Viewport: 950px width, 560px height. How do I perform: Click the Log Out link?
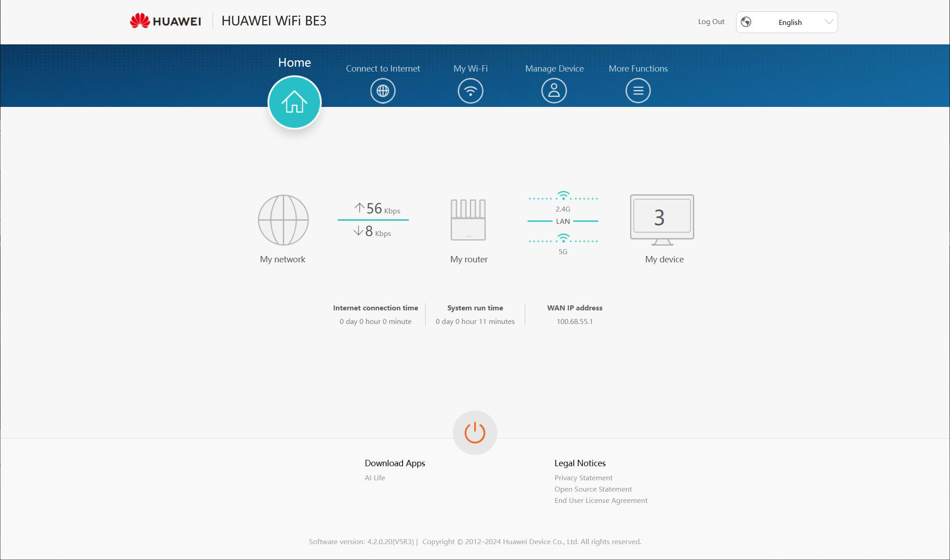click(711, 22)
